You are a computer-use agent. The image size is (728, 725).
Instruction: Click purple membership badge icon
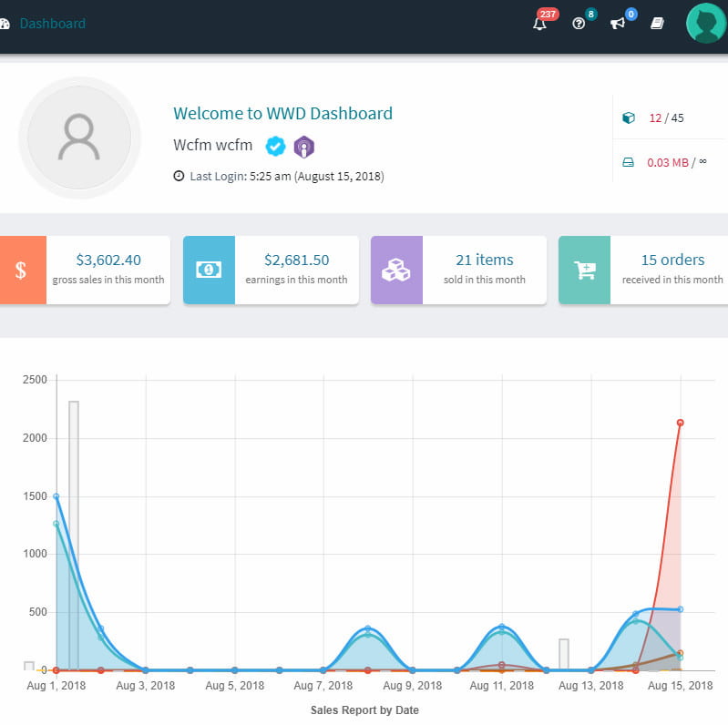click(304, 147)
